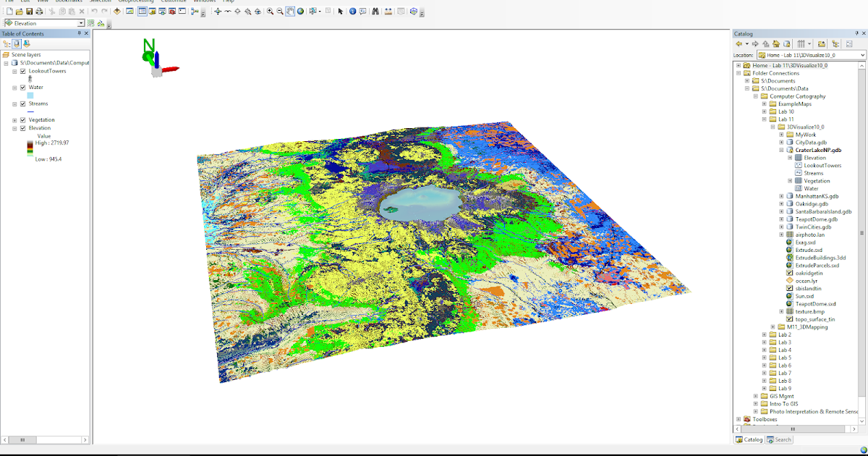The image size is (868, 456).
Task: Go to Home Folder using the Catalog house icon
Action: click(x=775, y=44)
